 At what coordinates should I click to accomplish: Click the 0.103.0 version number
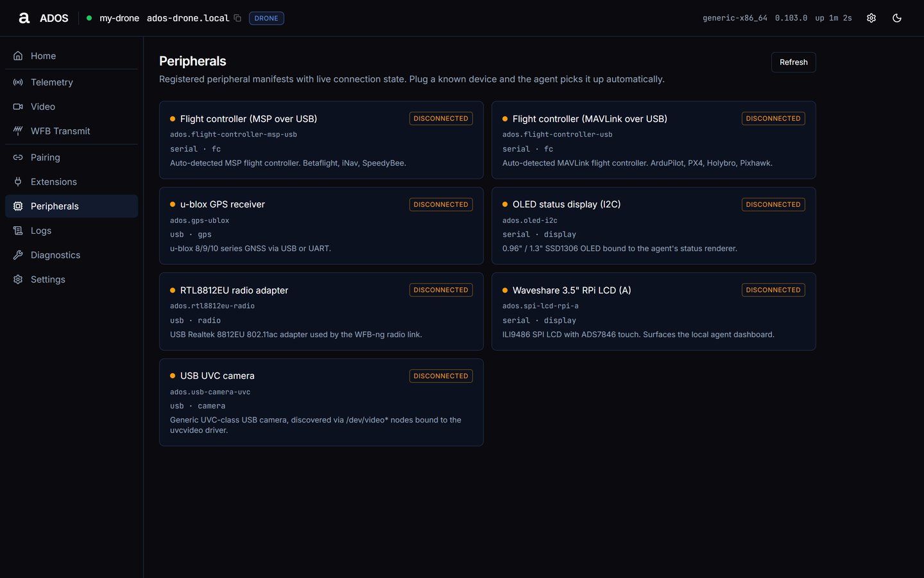[x=791, y=18]
